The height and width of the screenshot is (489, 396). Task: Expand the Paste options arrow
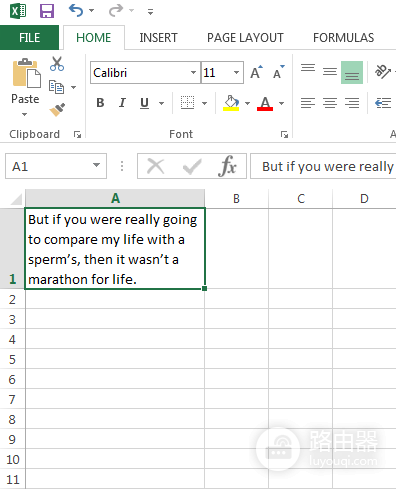25,114
